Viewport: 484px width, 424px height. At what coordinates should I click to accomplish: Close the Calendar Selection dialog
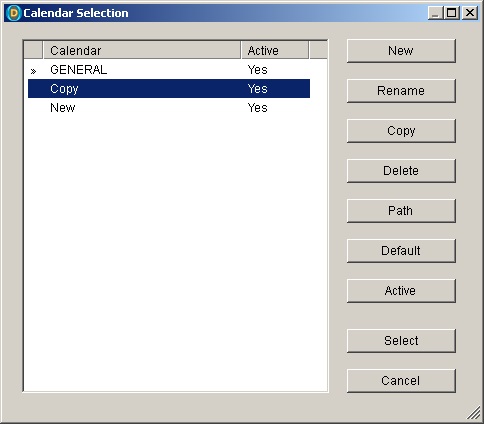point(470,13)
